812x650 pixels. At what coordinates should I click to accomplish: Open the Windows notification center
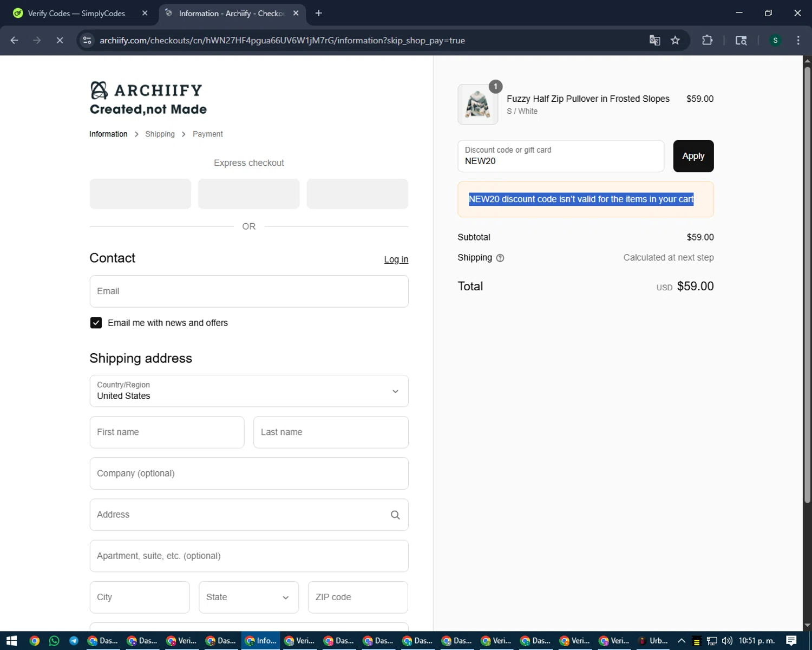point(791,641)
